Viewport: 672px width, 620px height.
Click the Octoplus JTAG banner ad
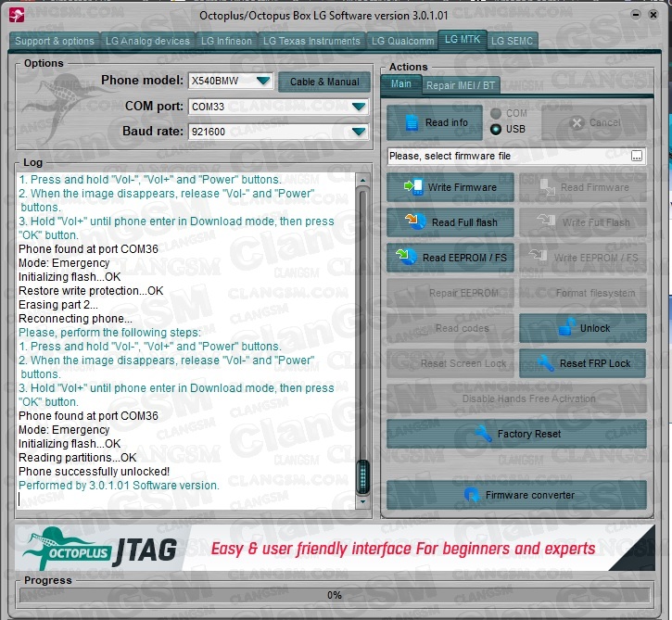point(335,548)
